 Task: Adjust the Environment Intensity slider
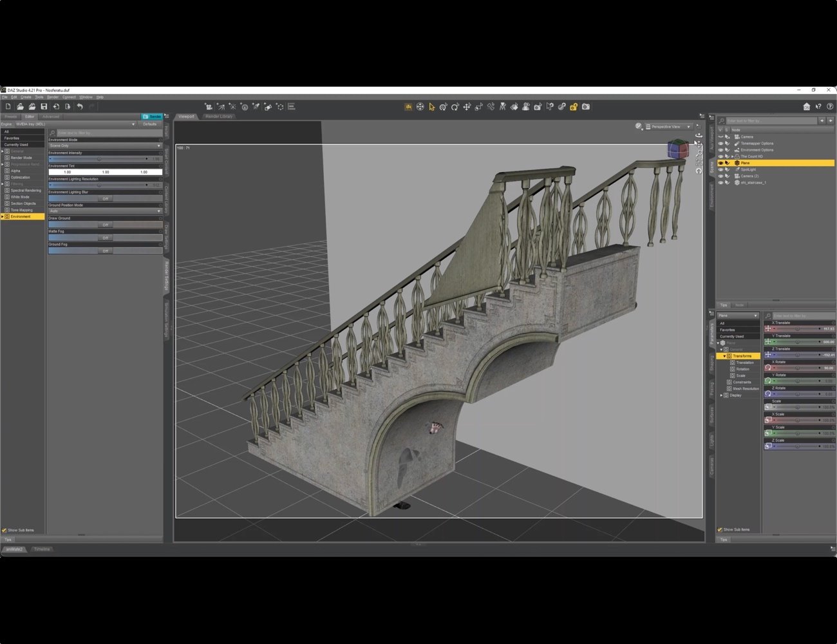(99, 159)
